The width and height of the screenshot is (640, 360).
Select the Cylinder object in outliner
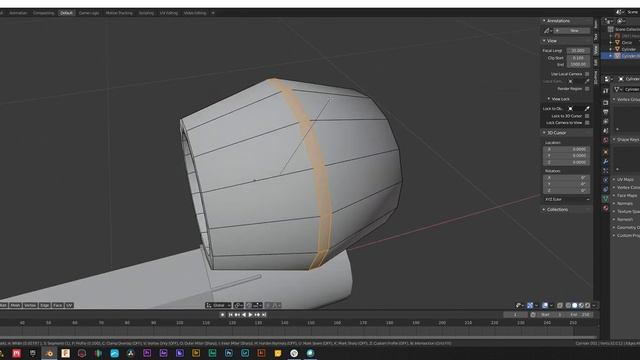point(628,49)
